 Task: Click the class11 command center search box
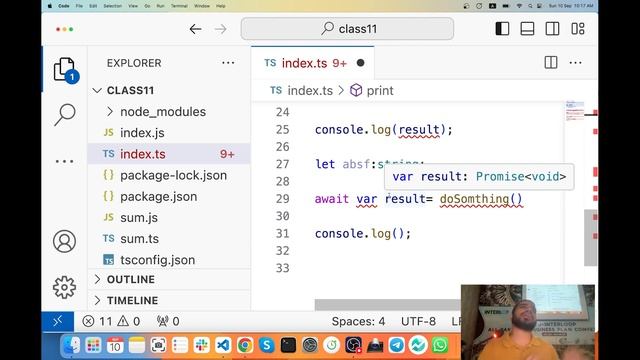tap(347, 29)
